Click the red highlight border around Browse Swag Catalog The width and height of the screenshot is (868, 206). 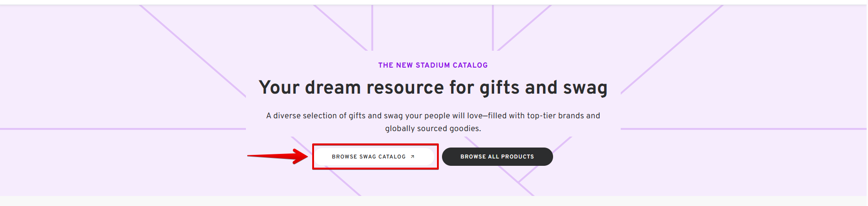(x=375, y=145)
